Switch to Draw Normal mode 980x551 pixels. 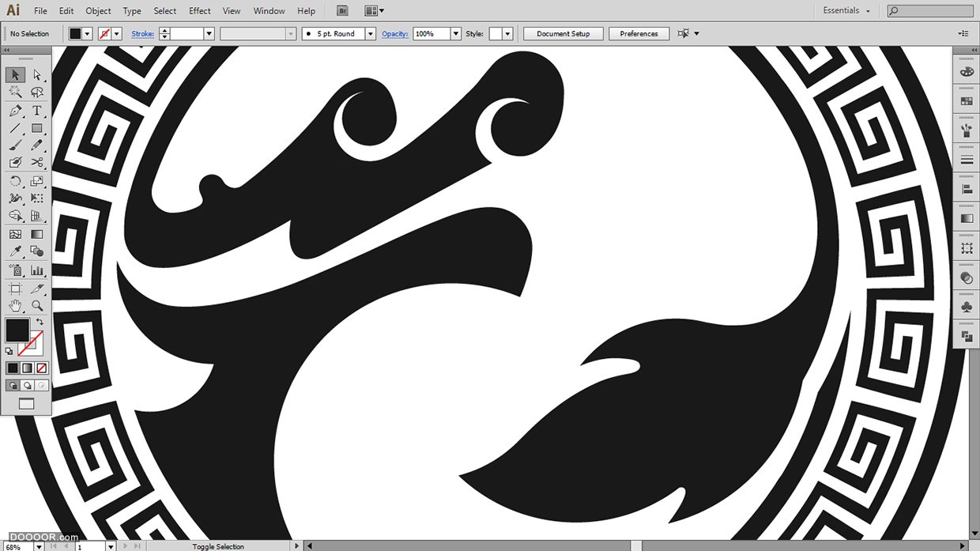[13, 386]
